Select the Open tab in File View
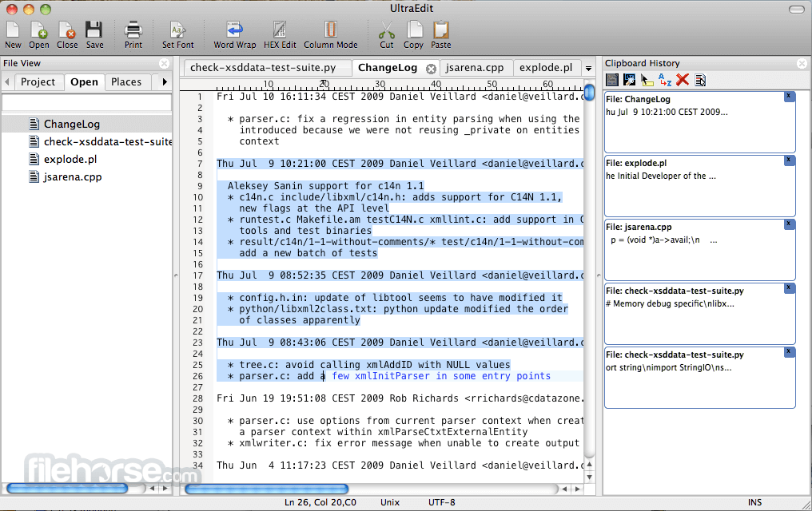This screenshot has height=511, width=812. pyautogui.click(x=84, y=81)
